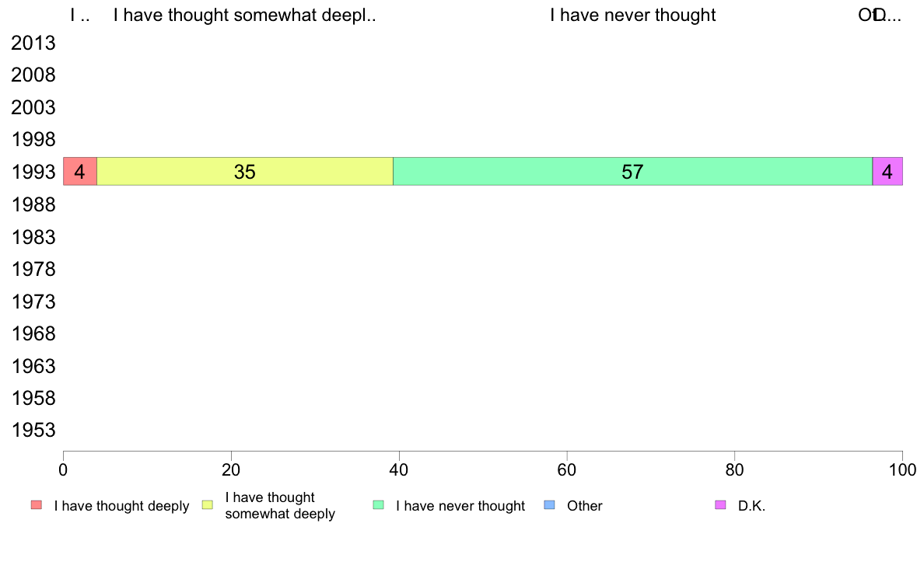Click the 100 axis tick label
This screenshot has height=572, width=924.
point(902,469)
